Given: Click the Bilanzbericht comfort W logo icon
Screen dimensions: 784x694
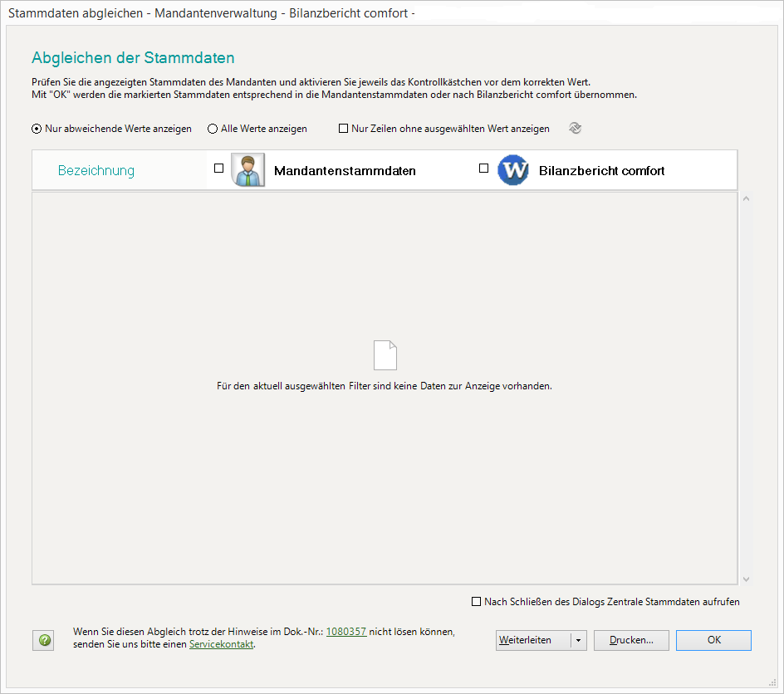Looking at the screenshot, I should click(513, 170).
